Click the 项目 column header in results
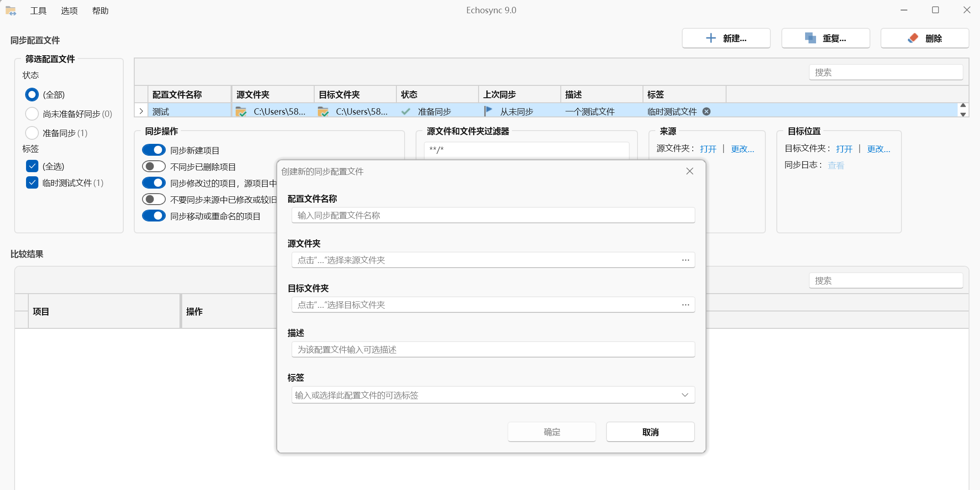The width and height of the screenshot is (980, 490). point(104,311)
